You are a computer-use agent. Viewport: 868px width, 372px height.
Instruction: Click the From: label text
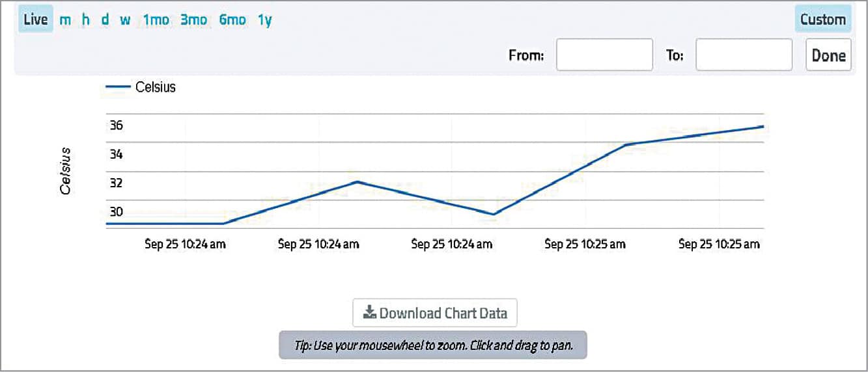tap(526, 56)
